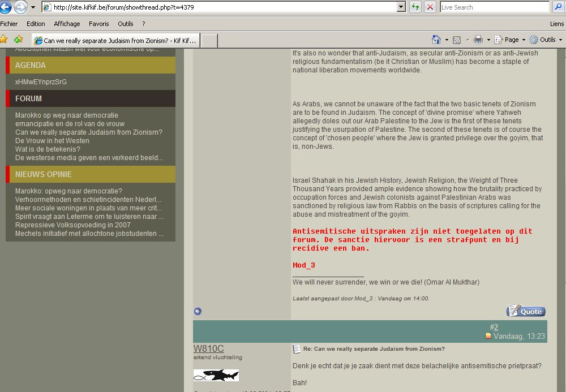Click the W810C shark avatar image
566x392 pixels.
coord(216,375)
